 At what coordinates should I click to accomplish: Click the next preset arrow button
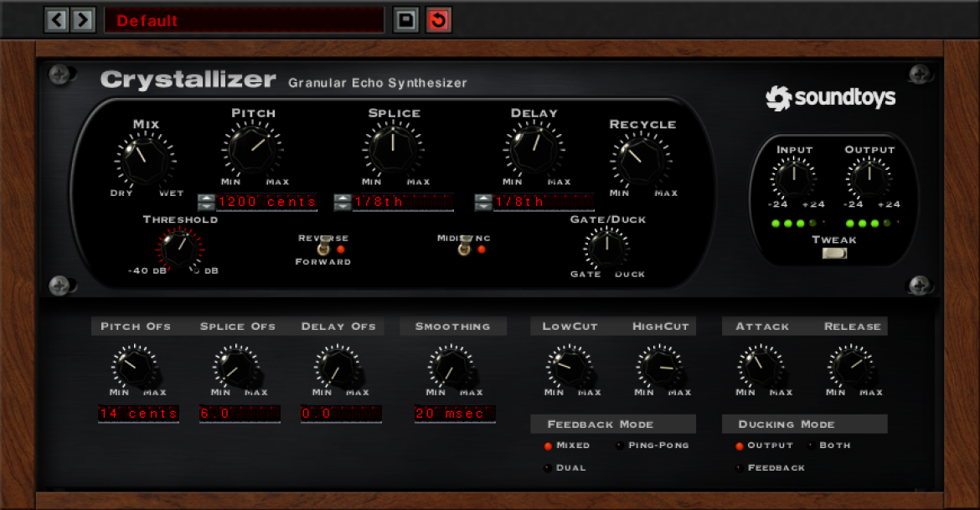tap(82, 20)
